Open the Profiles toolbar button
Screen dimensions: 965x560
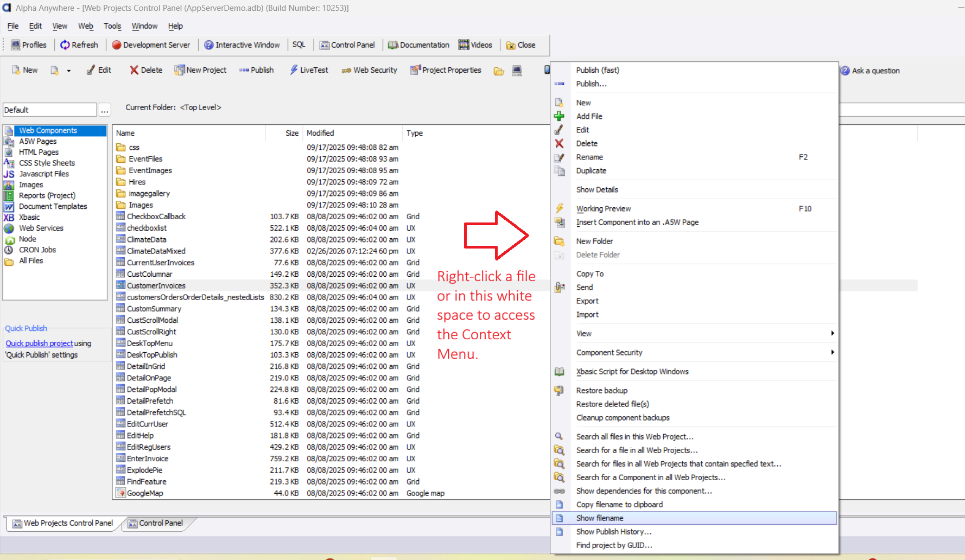tap(29, 45)
